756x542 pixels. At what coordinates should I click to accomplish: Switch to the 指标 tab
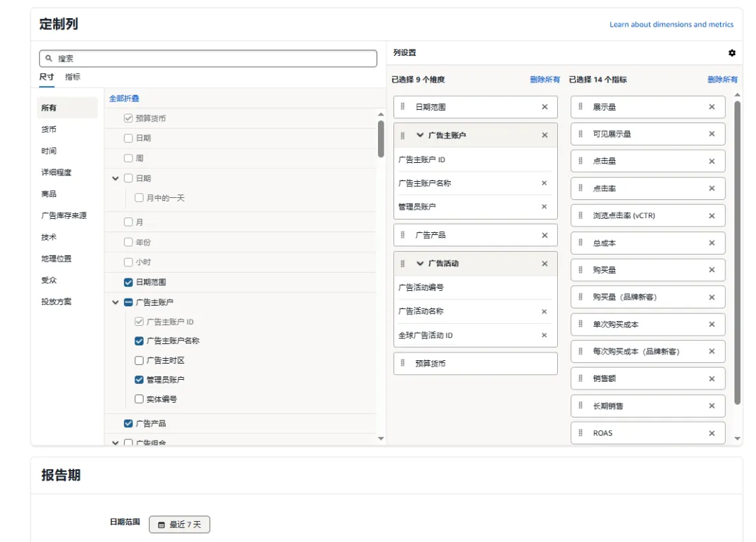coord(73,77)
